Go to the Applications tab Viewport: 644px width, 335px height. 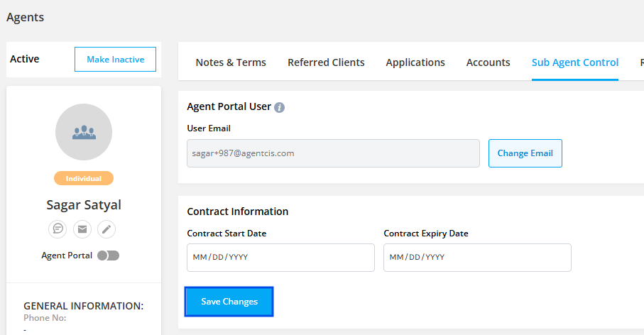tap(415, 62)
